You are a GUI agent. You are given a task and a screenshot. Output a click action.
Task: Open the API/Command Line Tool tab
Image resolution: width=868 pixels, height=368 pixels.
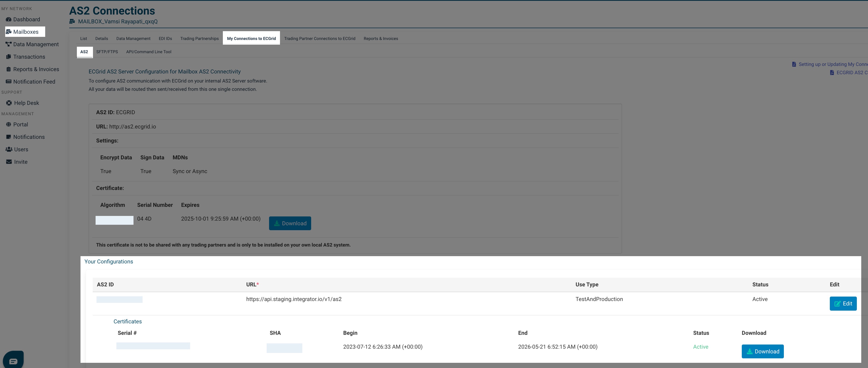[149, 52]
